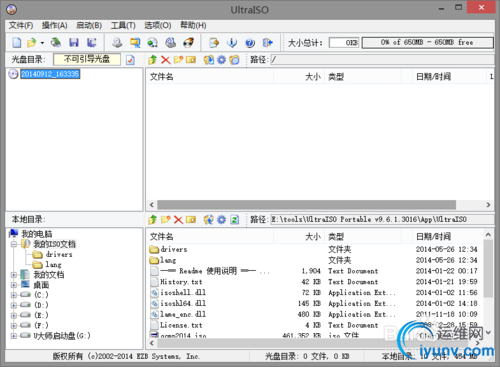The width and height of the screenshot is (500, 367).
Task: Open the 操作(A) menu
Action: (x=54, y=25)
